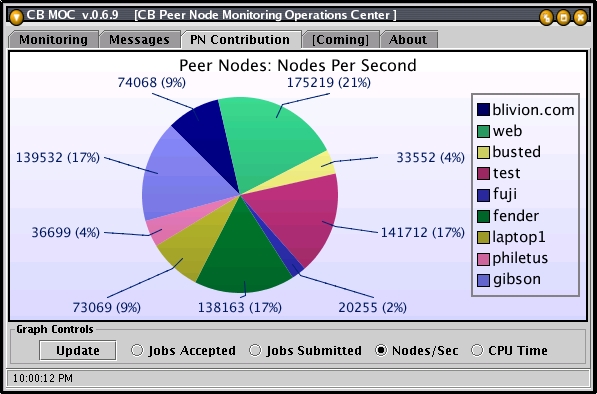Switch to the Monitoring tab
This screenshot has height=394, width=597.
point(53,40)
